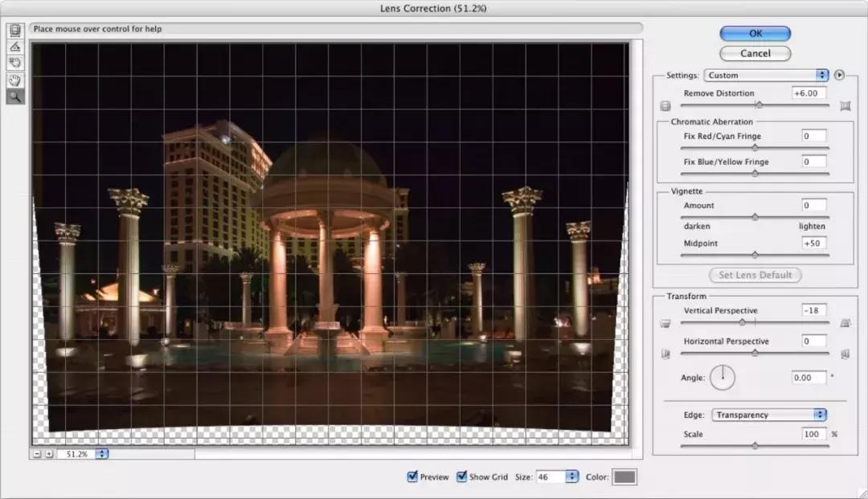Open the Edge dropdown set to Transparency
Image resolution: width=868 pixels, height=499 pixels.
coord(769,415)
